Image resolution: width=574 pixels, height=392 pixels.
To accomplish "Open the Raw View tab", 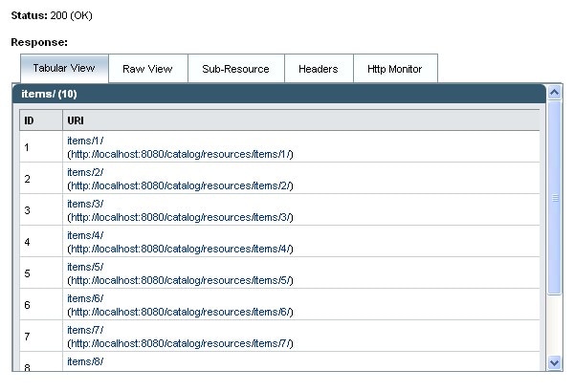I will tap(147, 69).
